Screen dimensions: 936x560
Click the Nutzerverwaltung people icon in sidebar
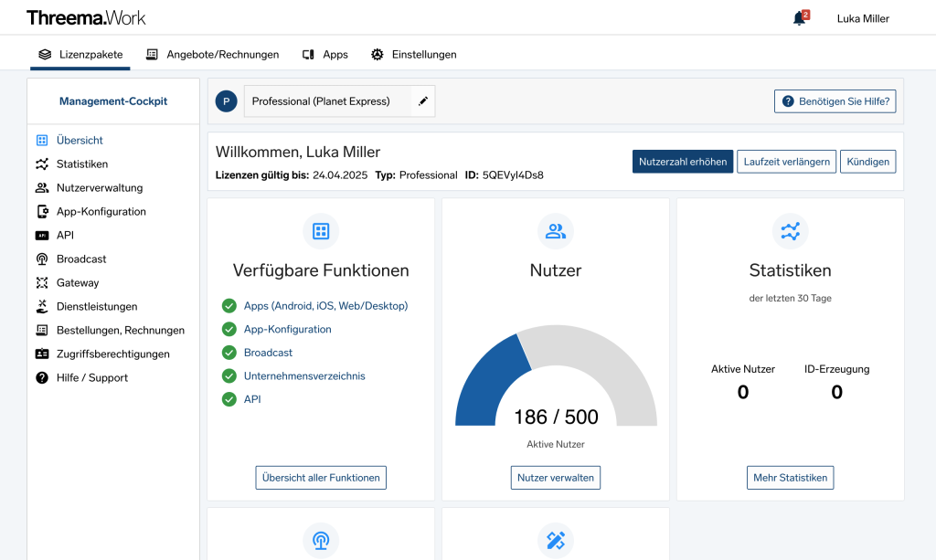(42, 188)
